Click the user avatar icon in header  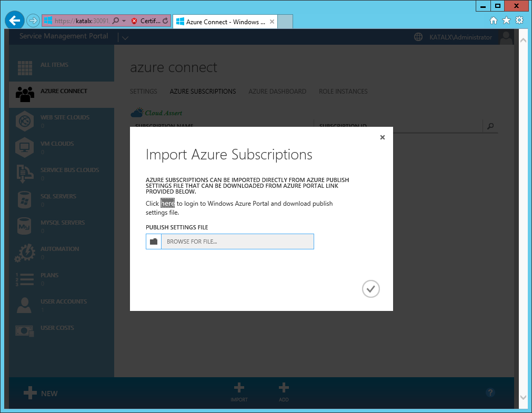[x=506, y=37]
